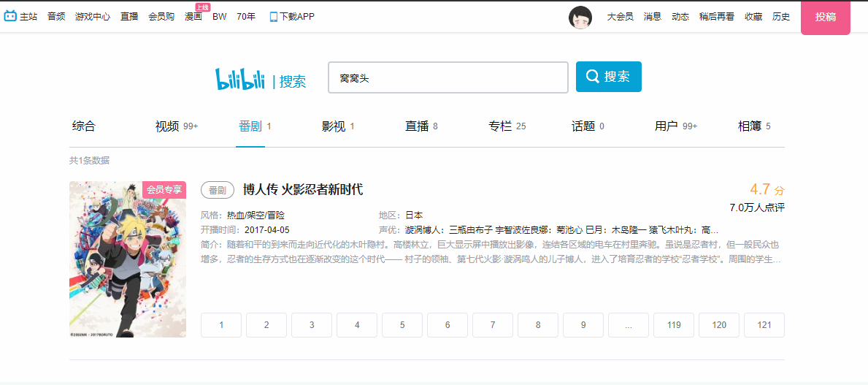The height and width of the screenshot is (385, 868).
Task: Expand the ... more episodes button
Action: pos(629,325)
